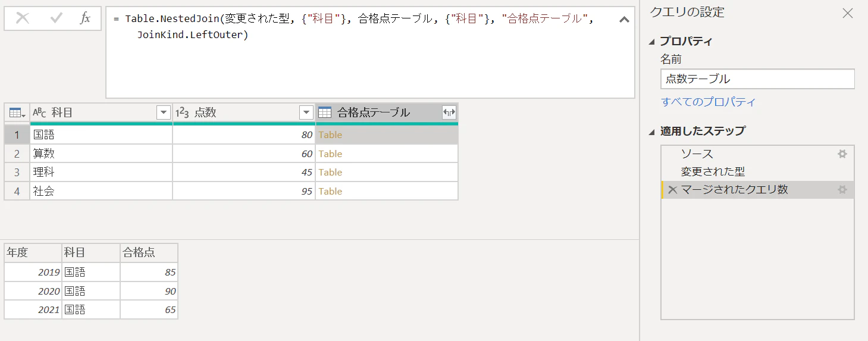Screen dimensions: 868x341
Task: Close the クエリの設定 pane
Action: click(848, 13)
